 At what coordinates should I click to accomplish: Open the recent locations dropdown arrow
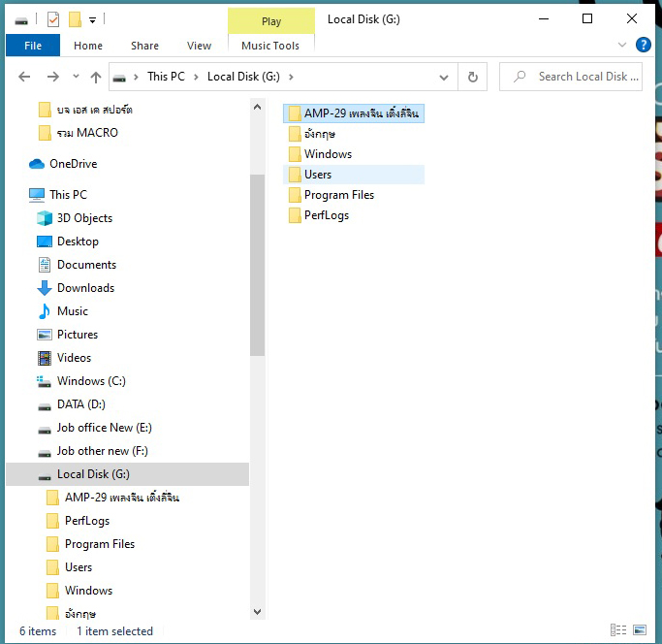coord(75,78)
